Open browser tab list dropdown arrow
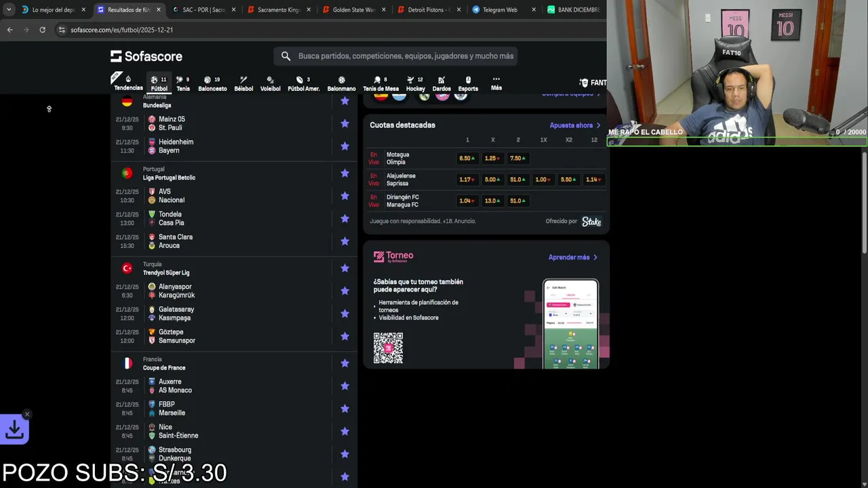The height and width of the screenshot is (488, 868). click(9, 9)
